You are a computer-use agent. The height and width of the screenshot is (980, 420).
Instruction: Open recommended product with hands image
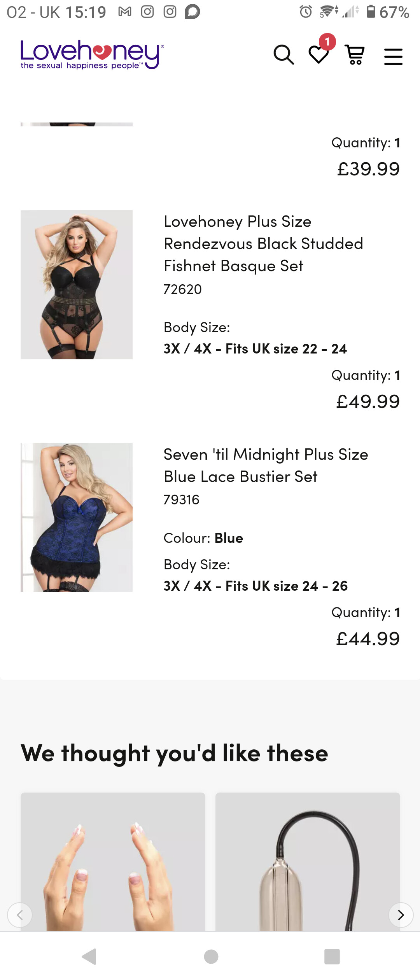click(x=113, y=862)
